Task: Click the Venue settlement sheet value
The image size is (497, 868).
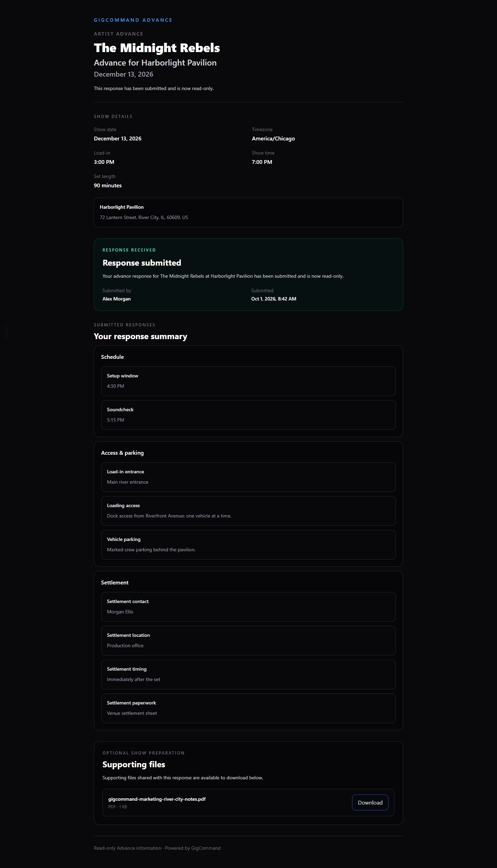Action: [132, 713]
